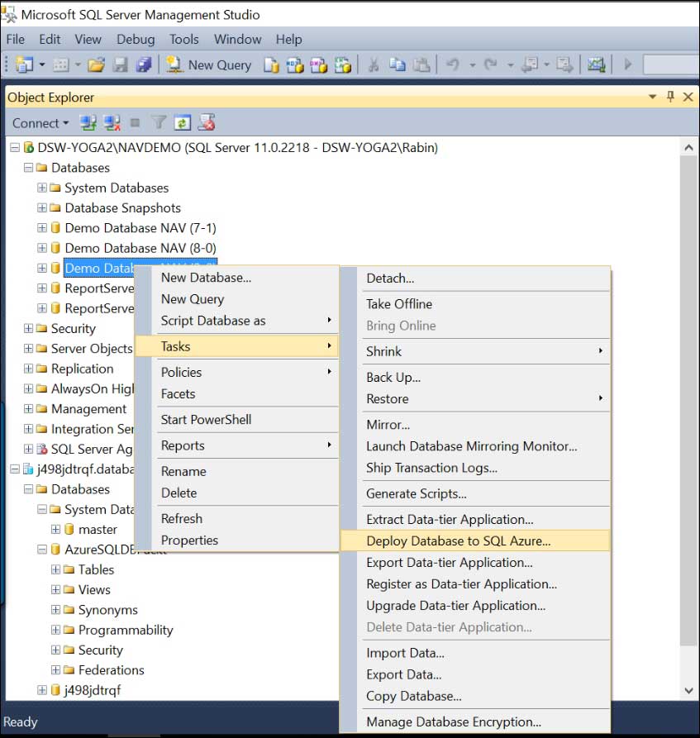
Task: Toggle auto-hide for Object Explorer pin
Action: tap(670, 97)
